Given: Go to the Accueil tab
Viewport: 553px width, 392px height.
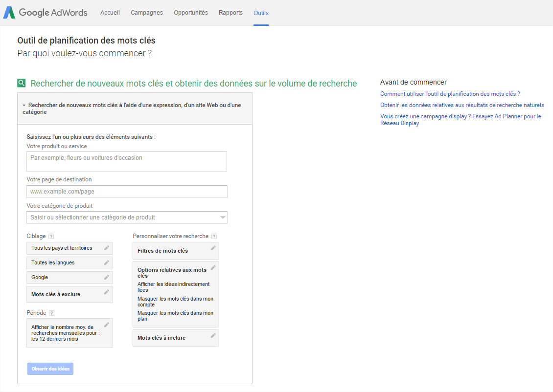Looking at the screenshot, I should [x=110, y=13].
